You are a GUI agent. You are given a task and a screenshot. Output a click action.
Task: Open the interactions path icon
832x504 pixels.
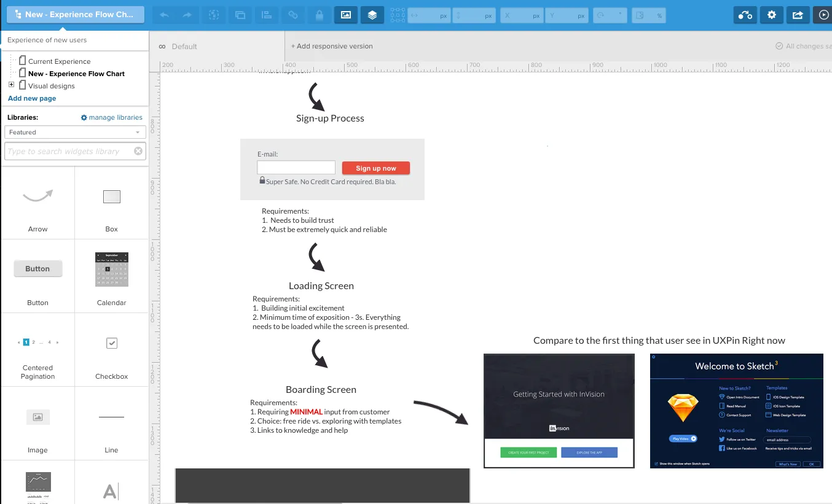point(745,15)
